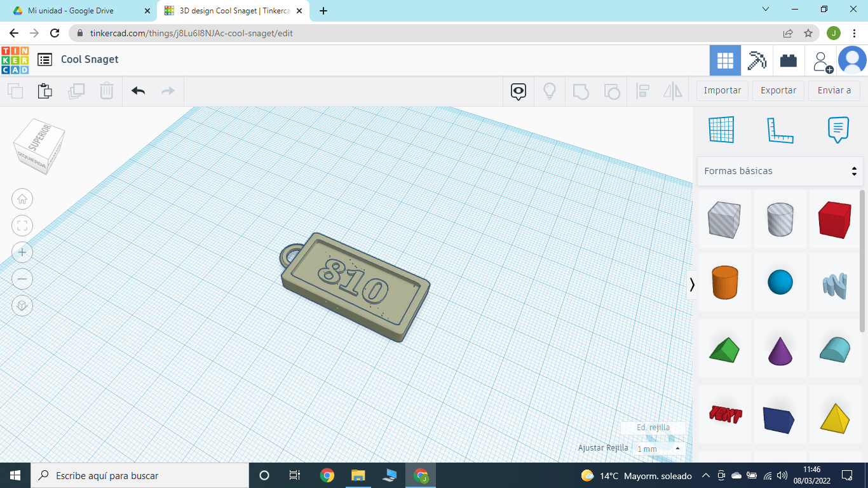Show hidden system tray icons
This screenshot has width=868, height=488.
(705, 475)
